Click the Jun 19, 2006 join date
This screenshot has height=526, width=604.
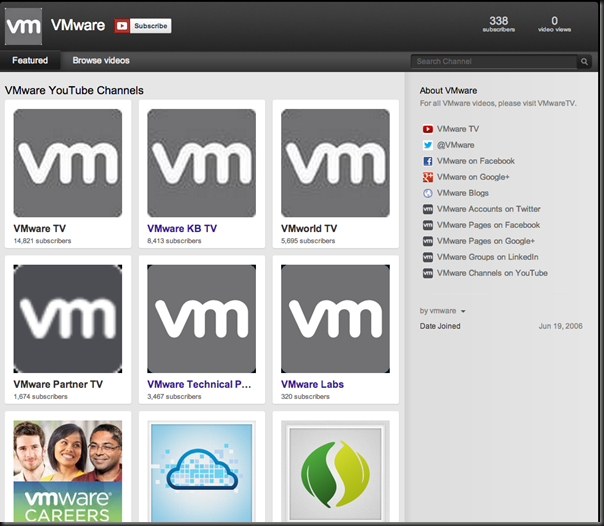[560, 326]
